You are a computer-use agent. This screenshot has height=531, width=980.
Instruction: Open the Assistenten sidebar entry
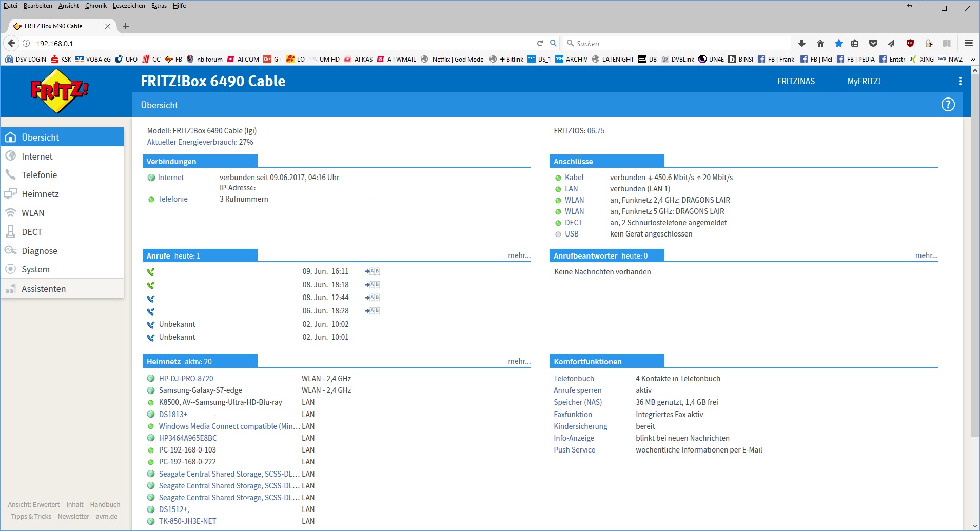point(44,289)
